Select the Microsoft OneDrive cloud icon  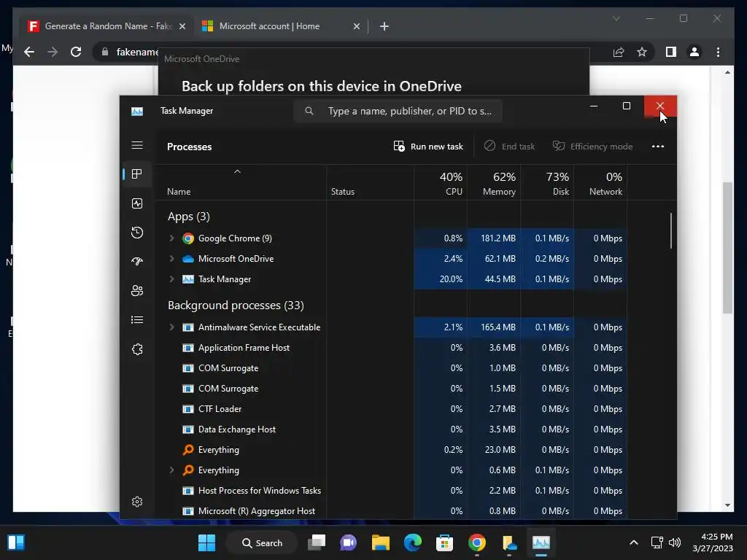point(188,259)
